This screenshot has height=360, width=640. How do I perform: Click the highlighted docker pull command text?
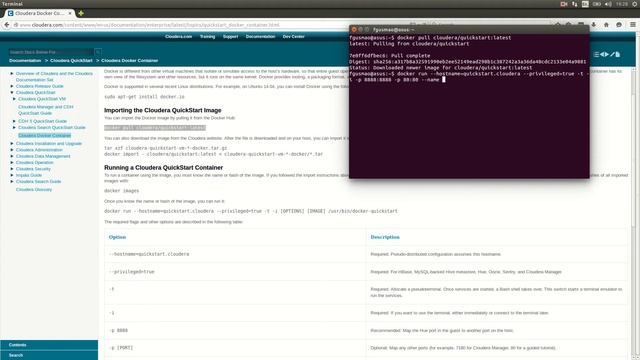pyautogui.click(x=155, y=128)
